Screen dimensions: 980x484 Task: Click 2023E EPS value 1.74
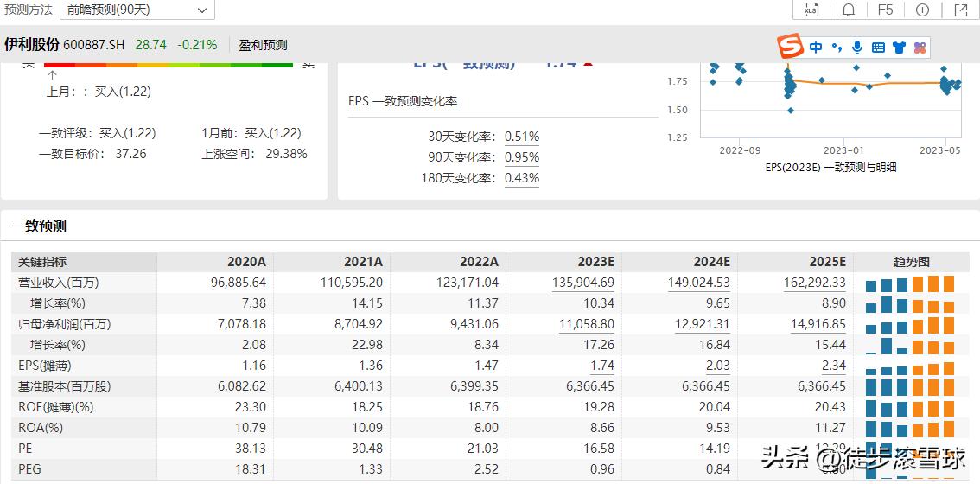point(602,366)
